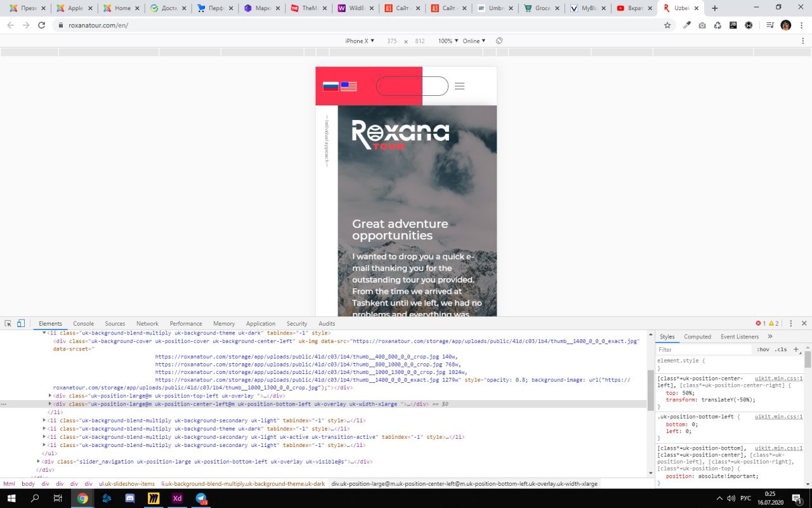Viewport: 812px width, 508px height.
Task: Open Telegram from the taskbar
Action: coord(201,498)
